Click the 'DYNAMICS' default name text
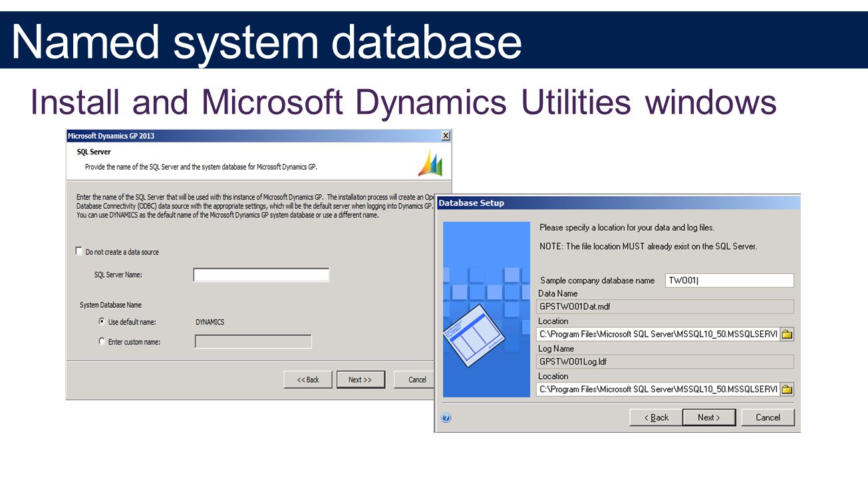This screenshot has height=488, width=868. 210,322
